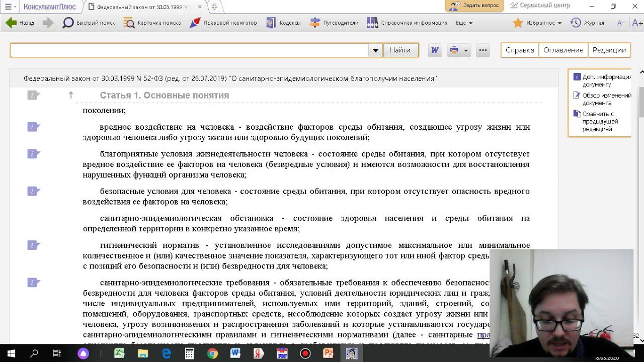Screen dimensions: 644x362
Task: Open Обзор изменений документа
Action: pos(602,99)
